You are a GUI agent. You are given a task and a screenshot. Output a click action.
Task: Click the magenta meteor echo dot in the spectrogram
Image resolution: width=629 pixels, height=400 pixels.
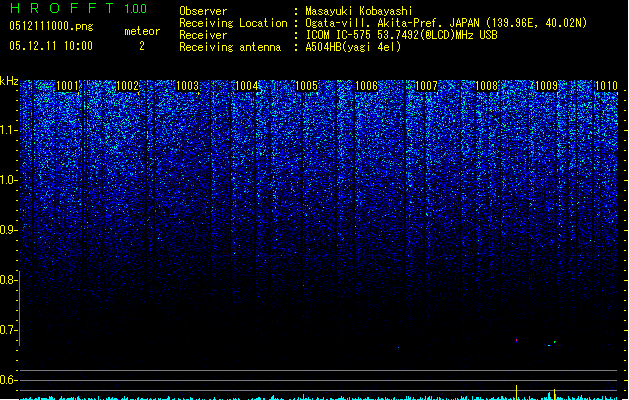pyautogui.click(x=516, y=340)
